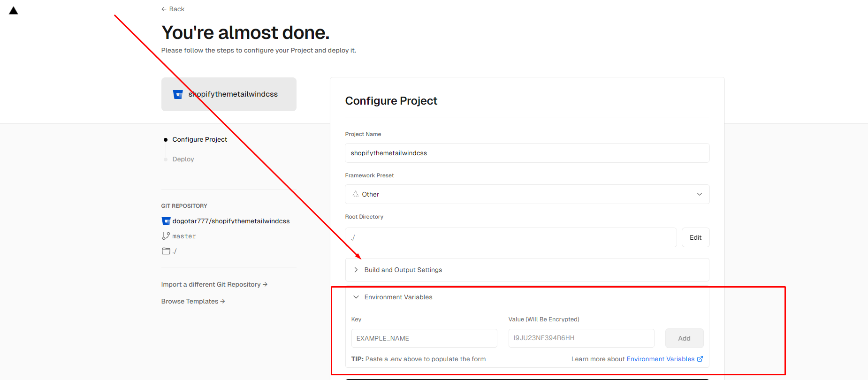Click the Add environment variable button
The height and width of the screenshot is (380, 868).
click(x=684, y=338)
